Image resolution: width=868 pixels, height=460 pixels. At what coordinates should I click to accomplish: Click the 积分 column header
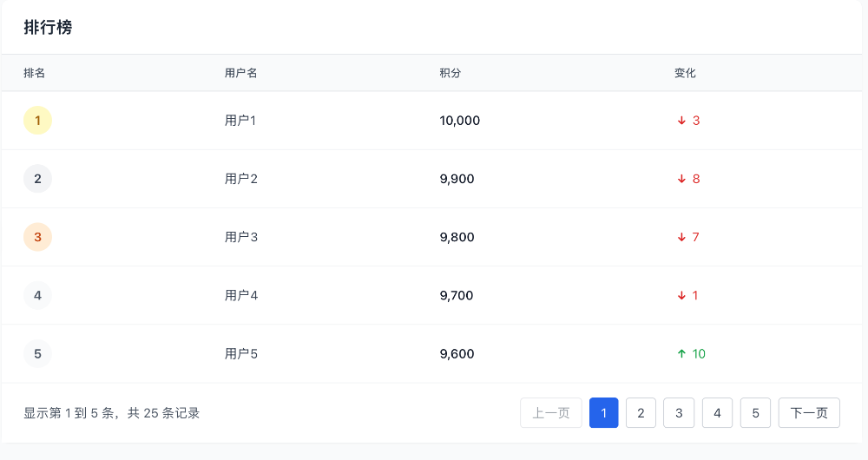[x=450, y=73]
